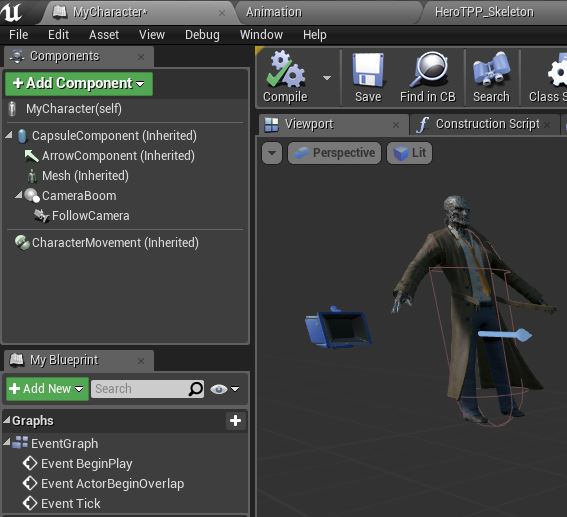This screenshot has width=567, height=517.
Task: Collapse the CapsuleComponent tree node
Action: coord(9,135)
